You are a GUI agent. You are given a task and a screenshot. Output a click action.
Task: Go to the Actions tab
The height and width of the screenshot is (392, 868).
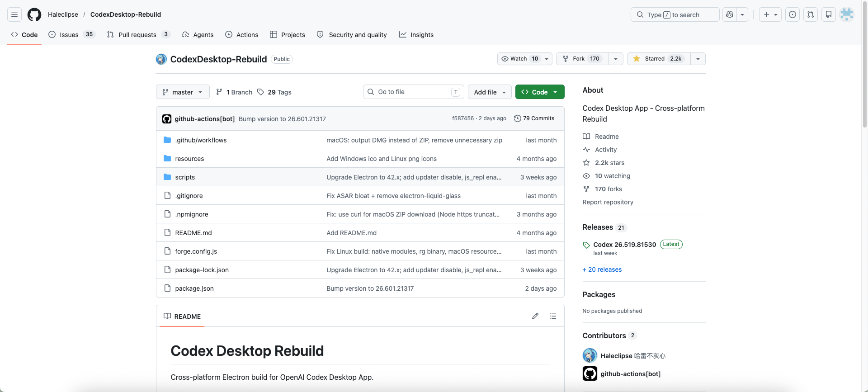tap(242, 34)
